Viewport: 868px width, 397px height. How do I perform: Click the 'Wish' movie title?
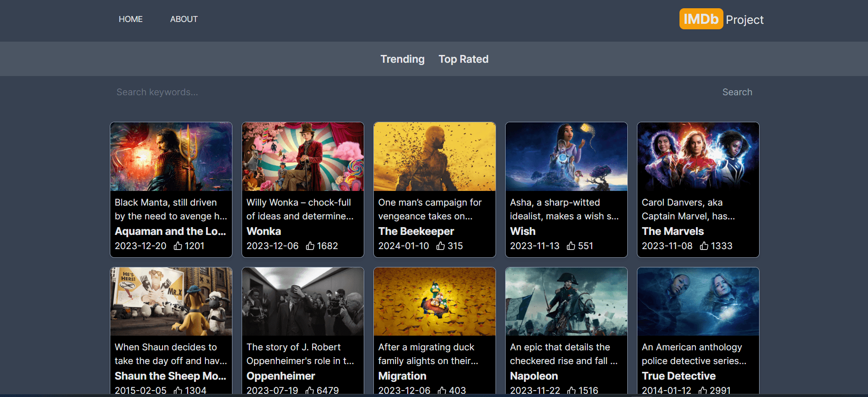523,231
